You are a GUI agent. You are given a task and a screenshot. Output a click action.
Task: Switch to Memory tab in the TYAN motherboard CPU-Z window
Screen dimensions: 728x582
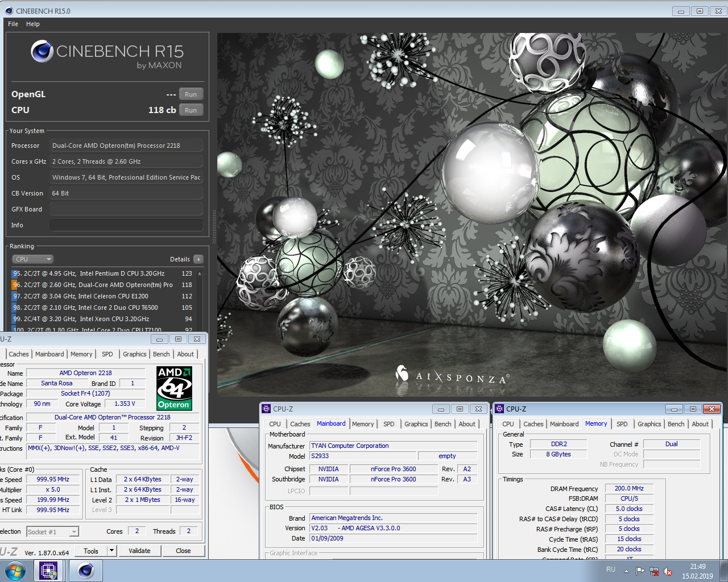[363, 424]
